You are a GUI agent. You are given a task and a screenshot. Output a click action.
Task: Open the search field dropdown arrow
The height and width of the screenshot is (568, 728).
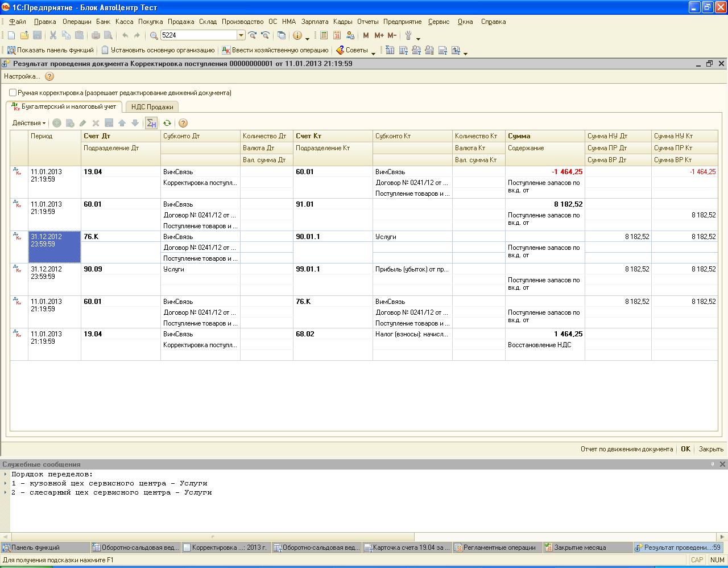pyautogui.click(x=241, y=35)
